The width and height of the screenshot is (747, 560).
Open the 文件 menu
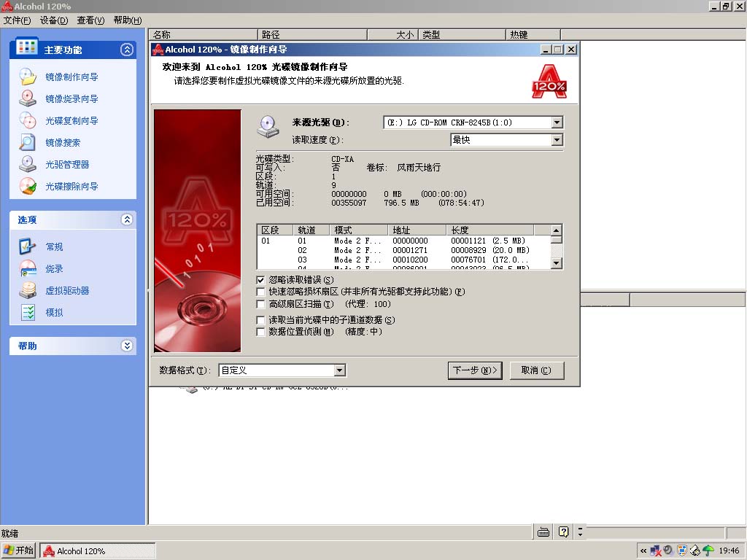18,20
